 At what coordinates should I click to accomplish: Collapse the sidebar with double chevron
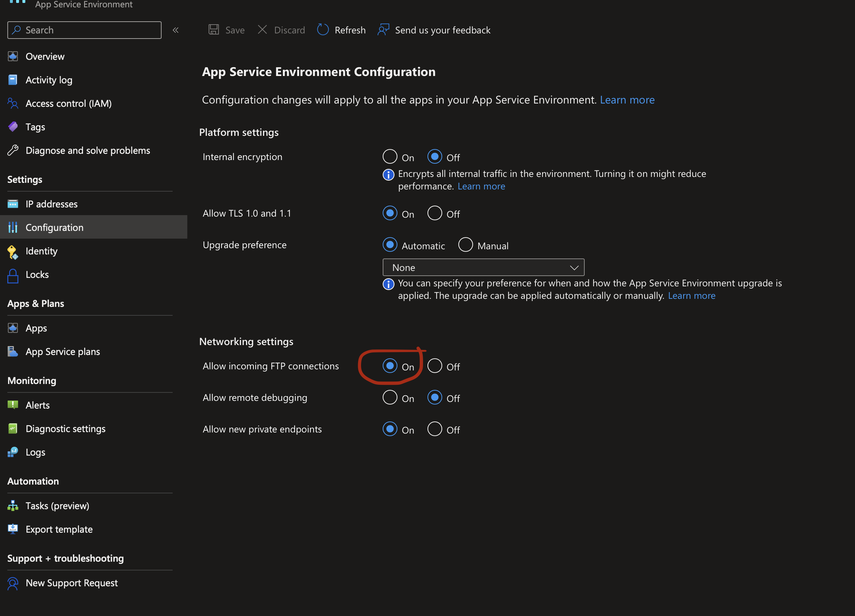(x=176, y=30)
